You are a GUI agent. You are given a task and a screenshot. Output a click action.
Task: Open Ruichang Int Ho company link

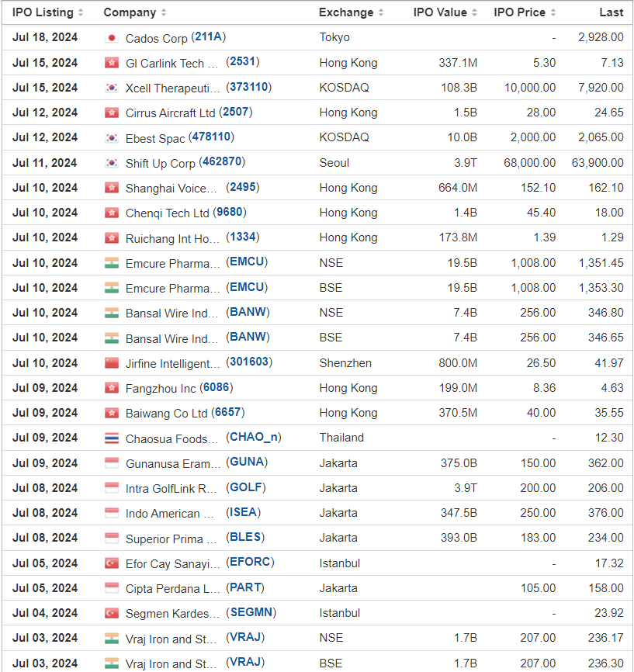pos(172,239)
